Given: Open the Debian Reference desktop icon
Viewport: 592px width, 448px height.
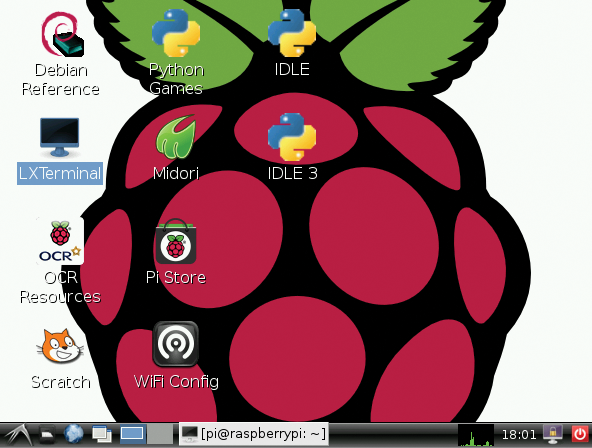Looking at the screenshot, I should (62, 35).
